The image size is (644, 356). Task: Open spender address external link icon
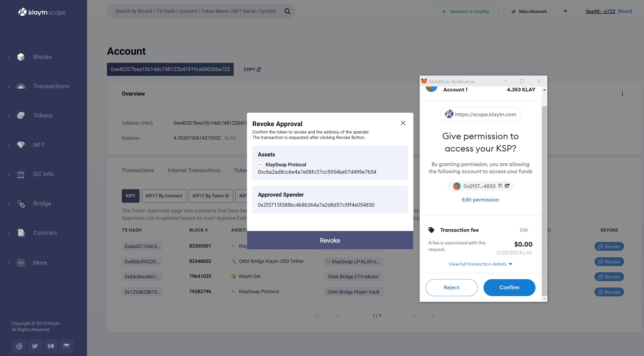pyautogui.click(x=507, y=186)
